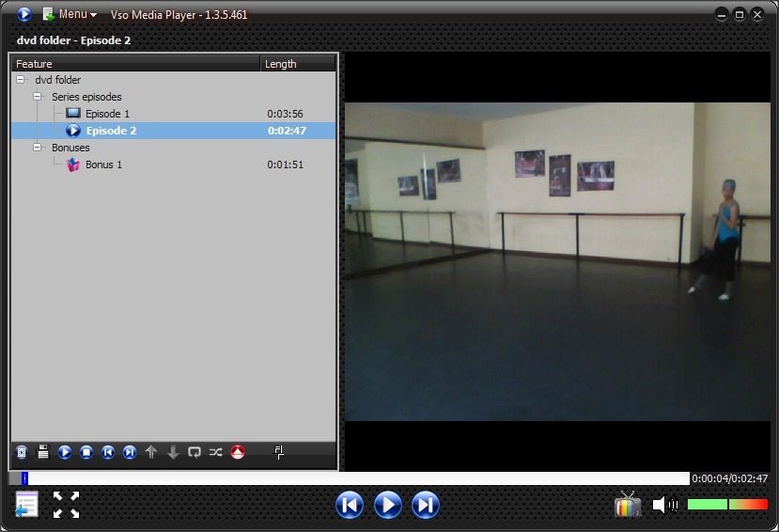Open video settings TV icon

628,504
